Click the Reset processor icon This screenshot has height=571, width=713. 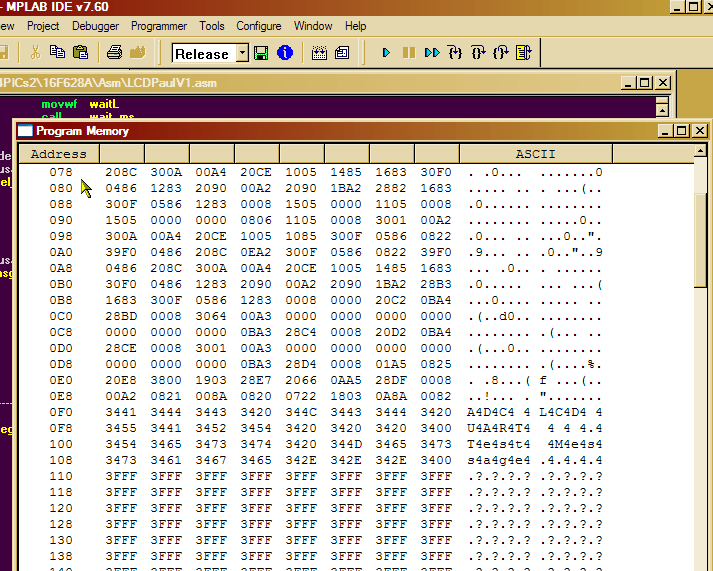[523, 53]
